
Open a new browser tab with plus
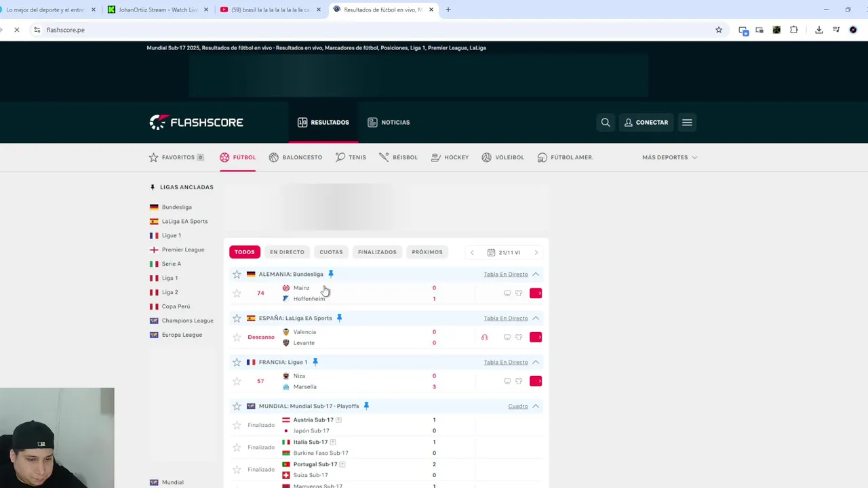coord(448,9)
